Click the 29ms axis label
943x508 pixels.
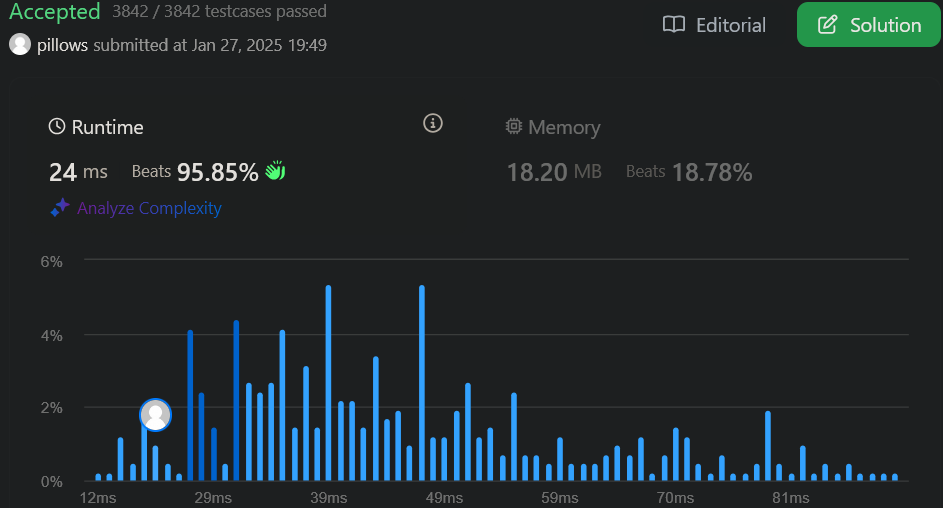pyautogui.click(x=213, y=498)
